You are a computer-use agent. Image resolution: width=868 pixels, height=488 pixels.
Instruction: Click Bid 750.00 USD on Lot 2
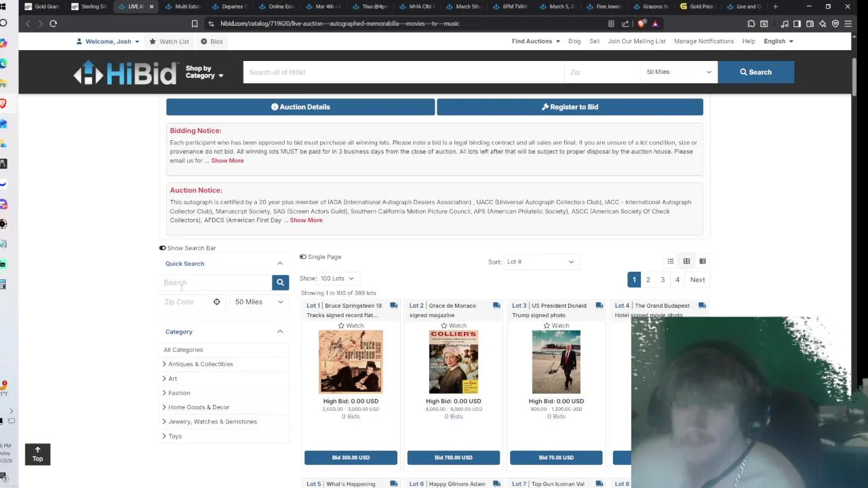[x=454, y=457]
